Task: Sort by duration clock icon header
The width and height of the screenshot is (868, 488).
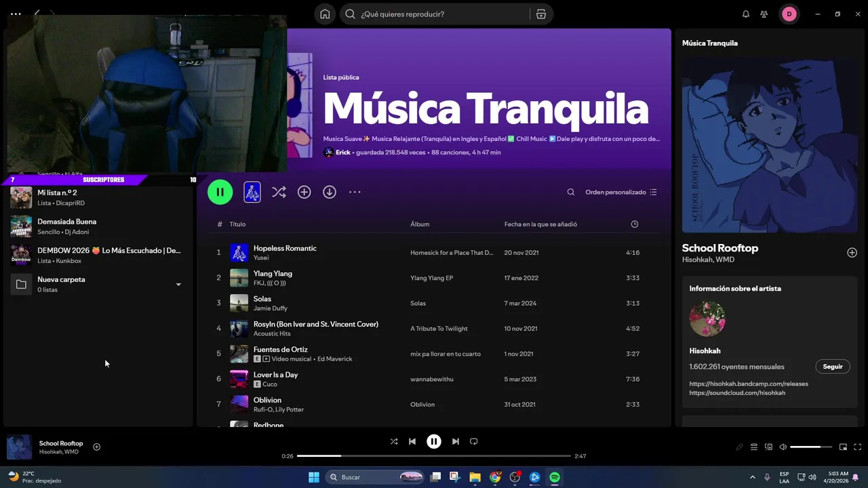Action: click(x=635, y=224)
